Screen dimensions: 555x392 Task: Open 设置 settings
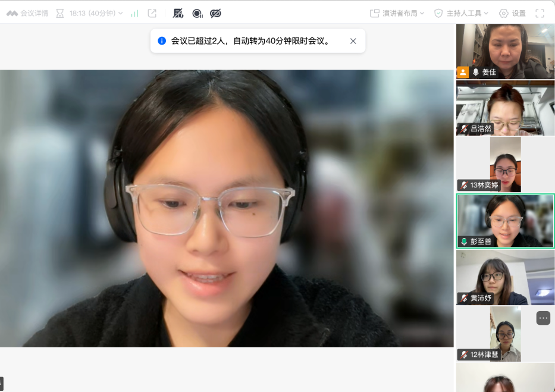(512, 13)
